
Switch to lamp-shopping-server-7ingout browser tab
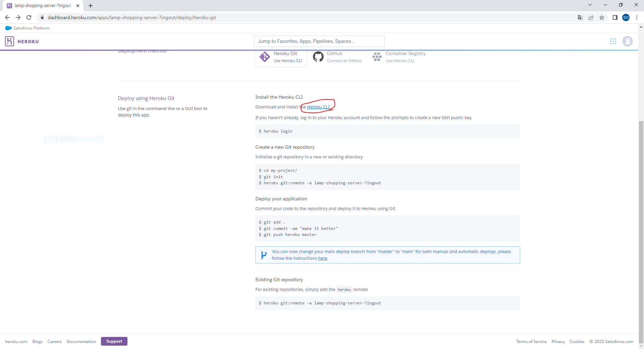43,6
